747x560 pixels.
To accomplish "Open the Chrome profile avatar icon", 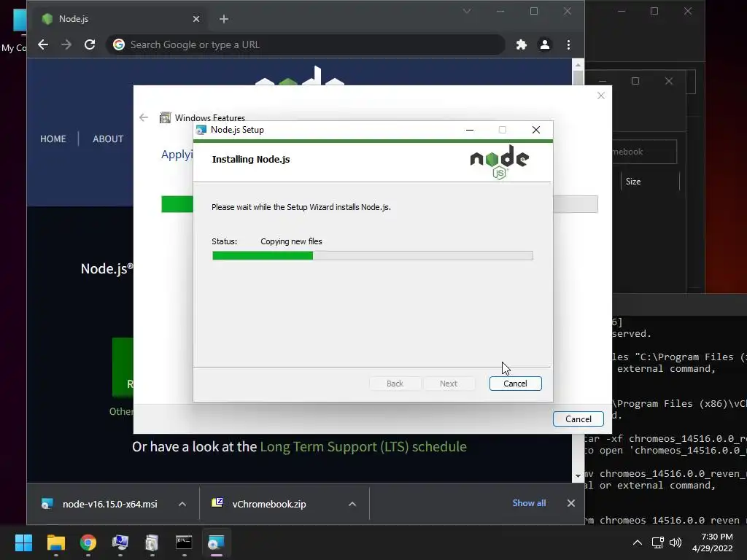I will pos(544,44).
